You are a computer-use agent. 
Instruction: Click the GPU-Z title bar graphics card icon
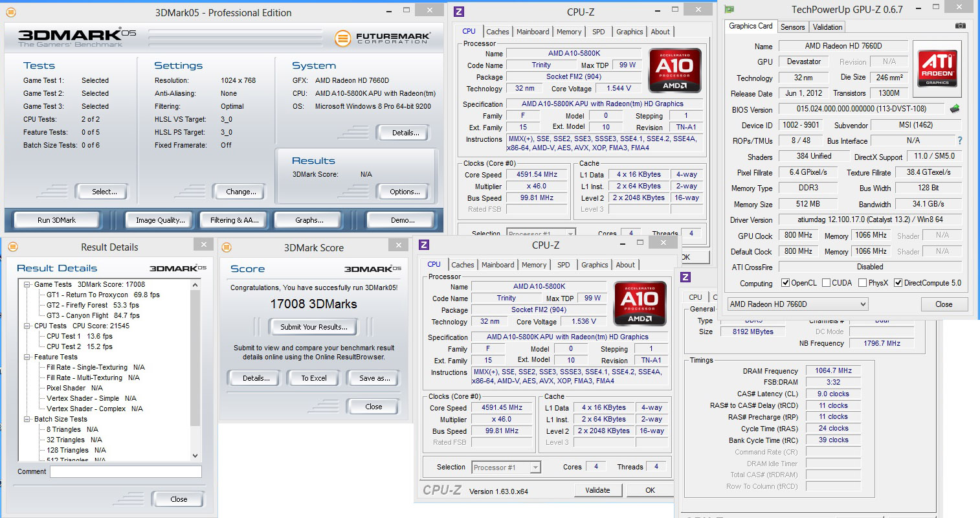(x=729, y=9)
